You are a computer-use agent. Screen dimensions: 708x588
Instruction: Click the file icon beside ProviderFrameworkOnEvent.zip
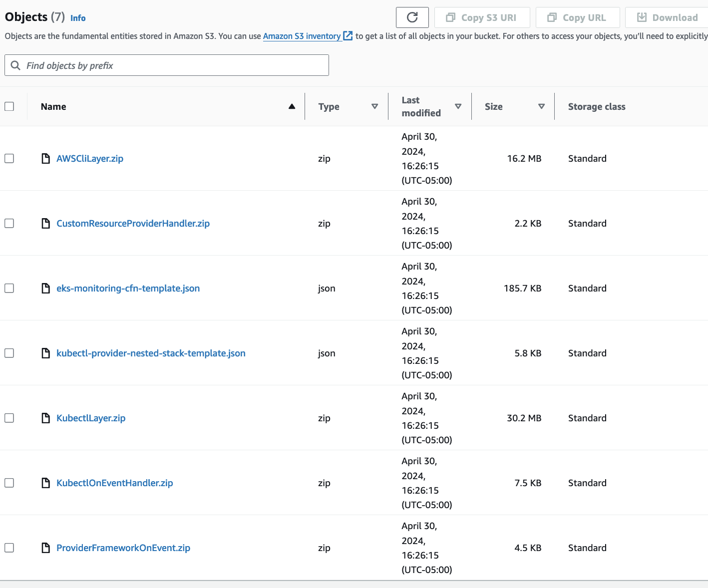pos(45,548)
